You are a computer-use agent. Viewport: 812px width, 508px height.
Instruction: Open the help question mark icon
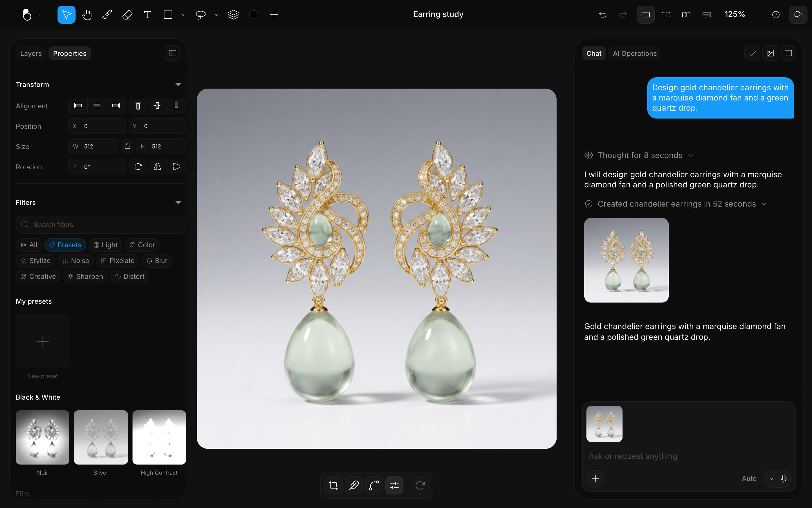pos(776,14)
